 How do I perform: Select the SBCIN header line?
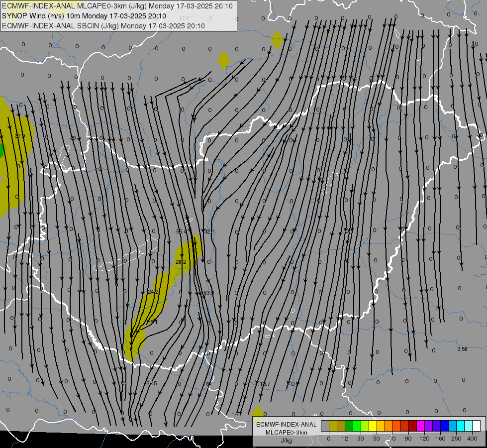tap(103, 26)
